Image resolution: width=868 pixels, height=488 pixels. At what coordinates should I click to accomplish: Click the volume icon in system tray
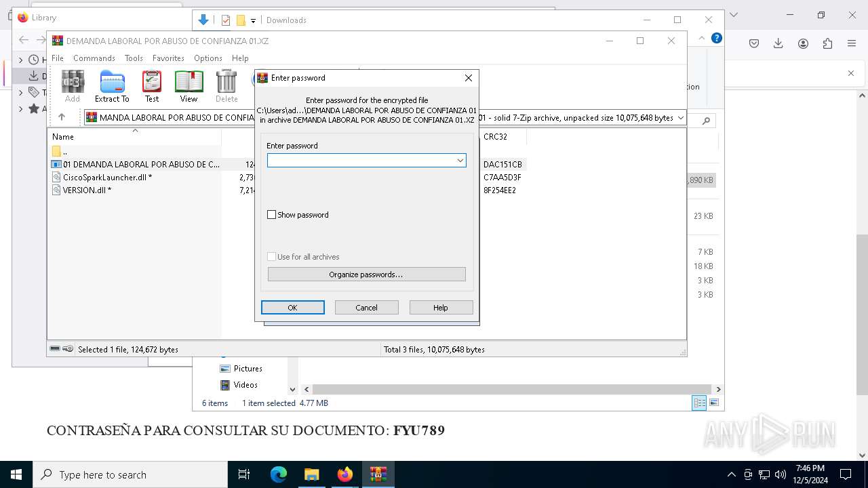pyautogui.click(x=781, y=474)
